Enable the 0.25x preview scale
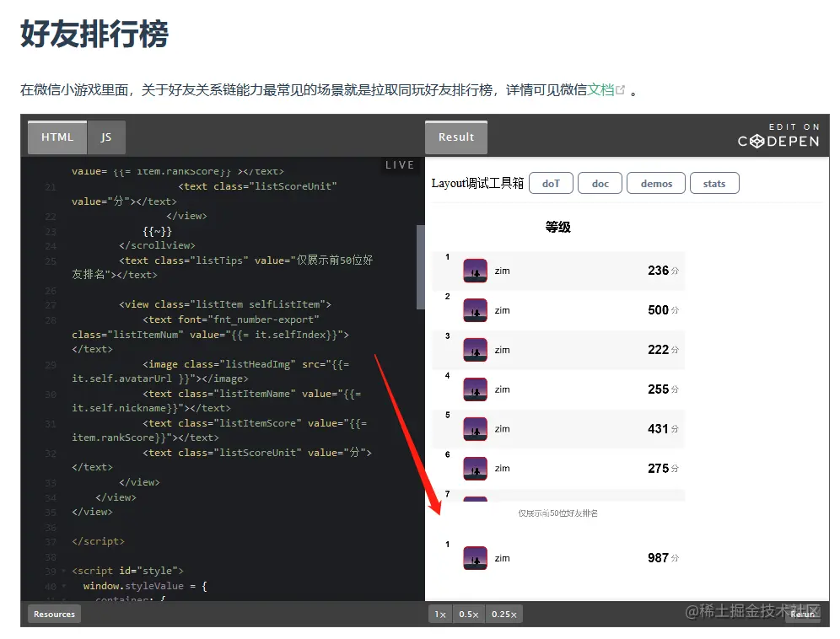The width and height of the screenshot is (840, 639). click(x=503, y=614)
